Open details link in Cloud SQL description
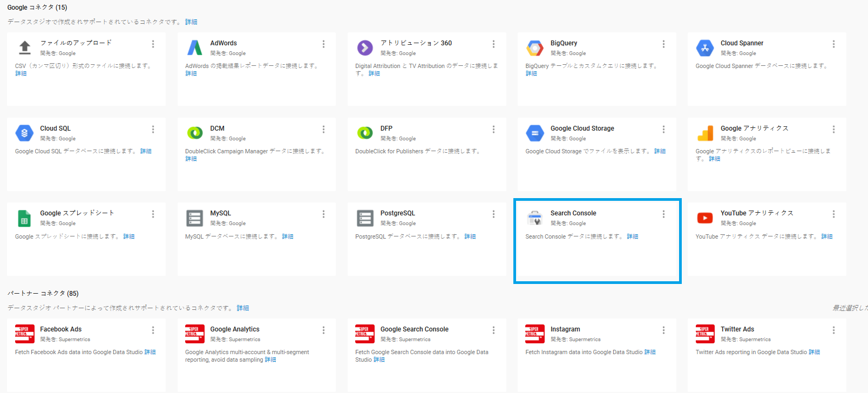The height and width of the screenshot is (393, 868). point(146,151)
